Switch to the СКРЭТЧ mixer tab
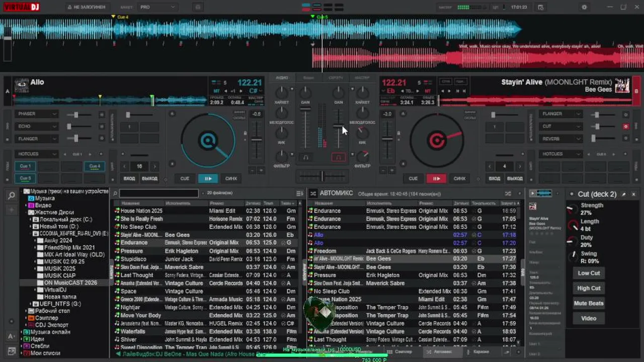The height and width of the screenshot is (362, 644). (x=336, y=78)
